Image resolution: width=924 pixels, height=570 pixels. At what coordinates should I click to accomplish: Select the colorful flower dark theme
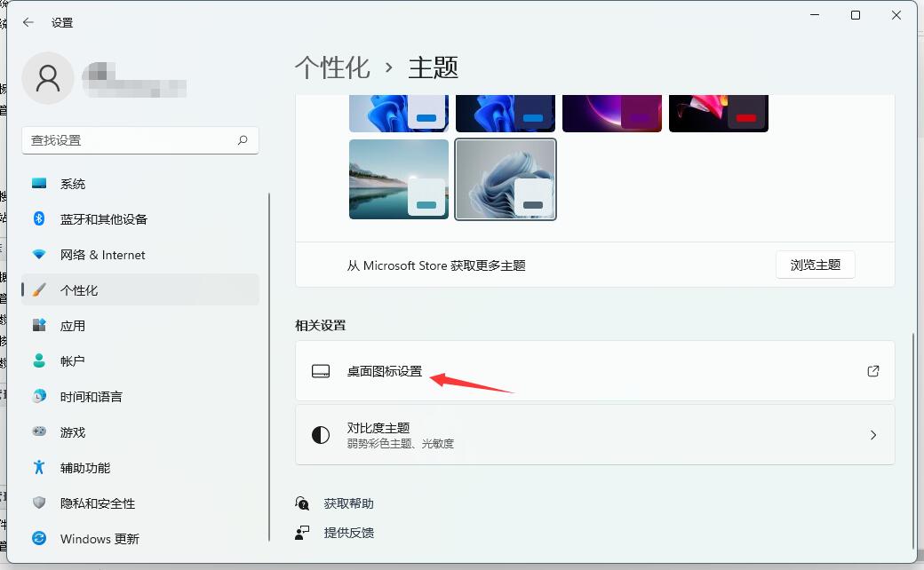[719, 113]
